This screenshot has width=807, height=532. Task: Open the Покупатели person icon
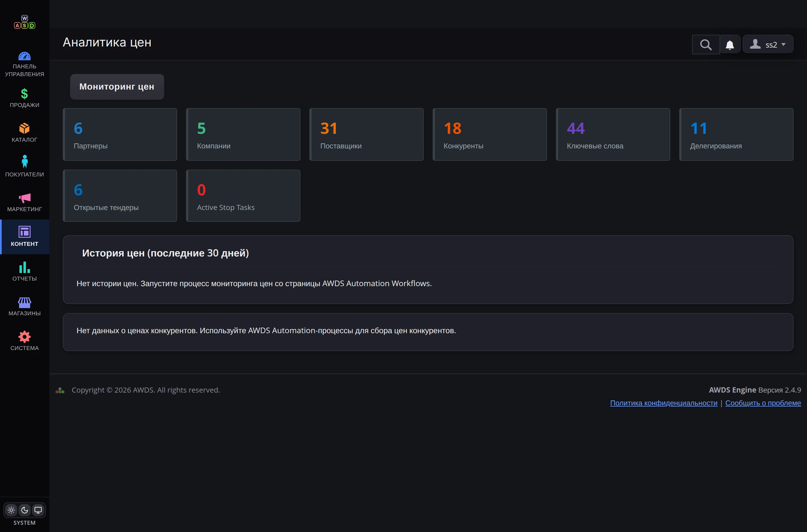point(24,162)
